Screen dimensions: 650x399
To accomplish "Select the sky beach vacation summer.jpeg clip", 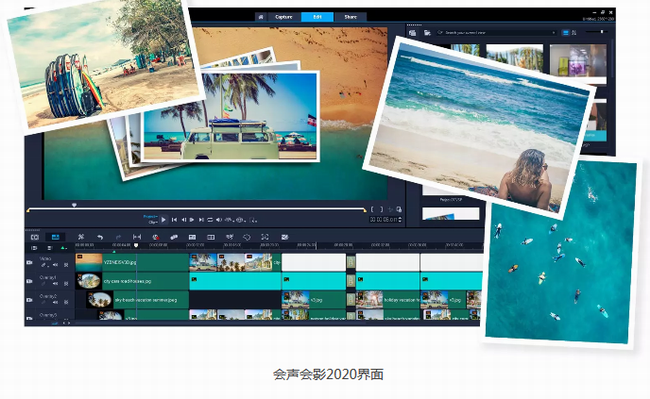I will coord(137,300).
